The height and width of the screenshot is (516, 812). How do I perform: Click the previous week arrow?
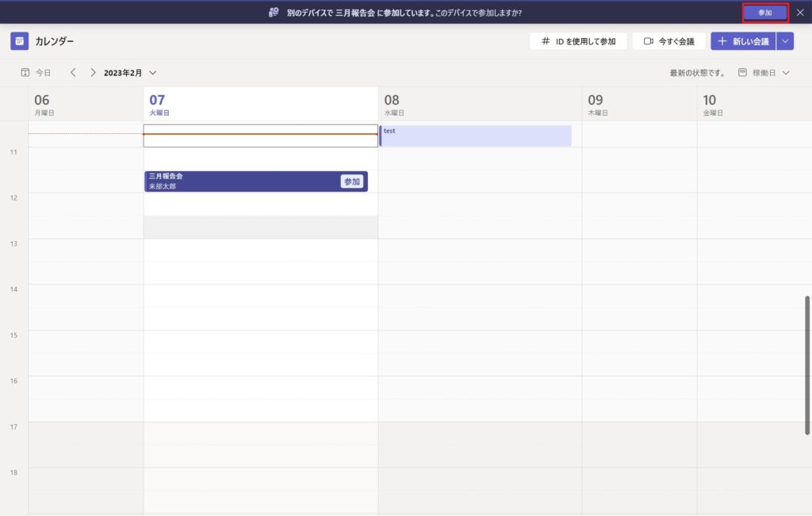[73, 72]
